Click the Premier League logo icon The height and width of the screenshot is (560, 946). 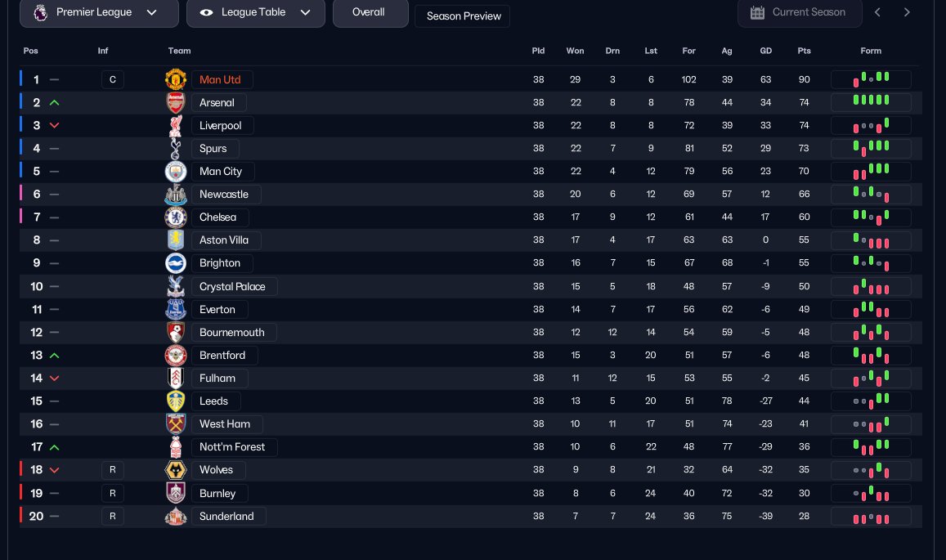tap(40, 12)
